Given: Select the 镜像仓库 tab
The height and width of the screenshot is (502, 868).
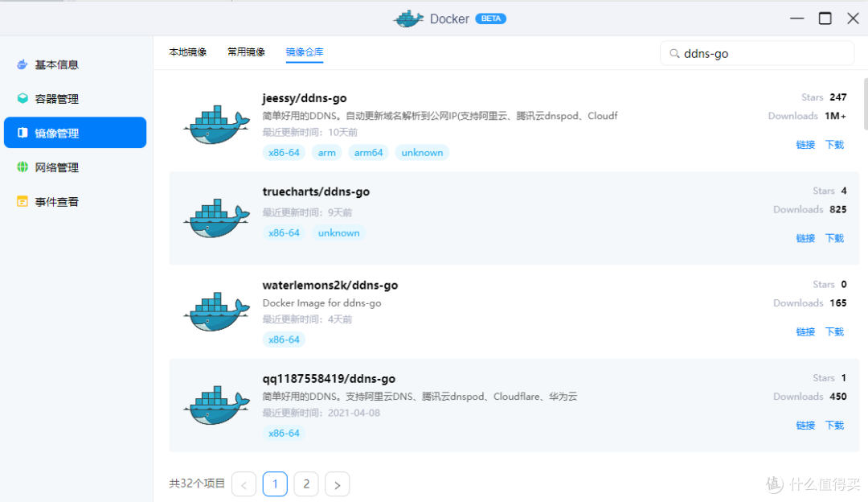Looking at the screenshot, I should pos(305,52).
